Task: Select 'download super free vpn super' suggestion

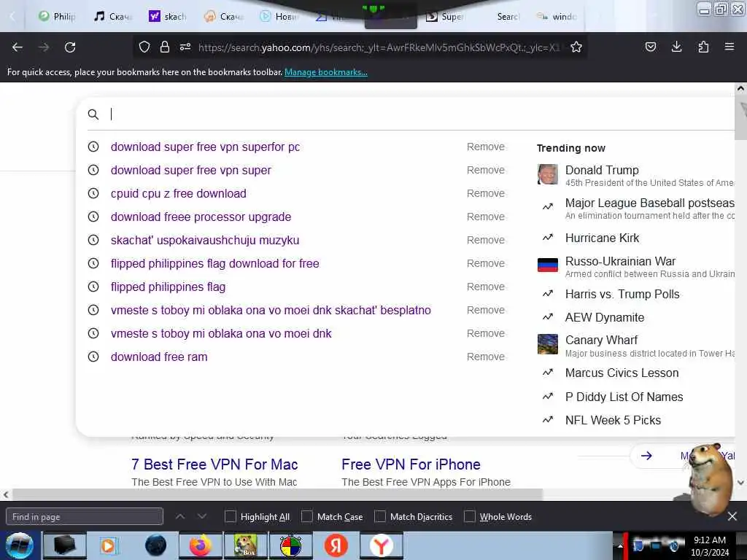Action: pyautogui.click(x=191, y=170)
